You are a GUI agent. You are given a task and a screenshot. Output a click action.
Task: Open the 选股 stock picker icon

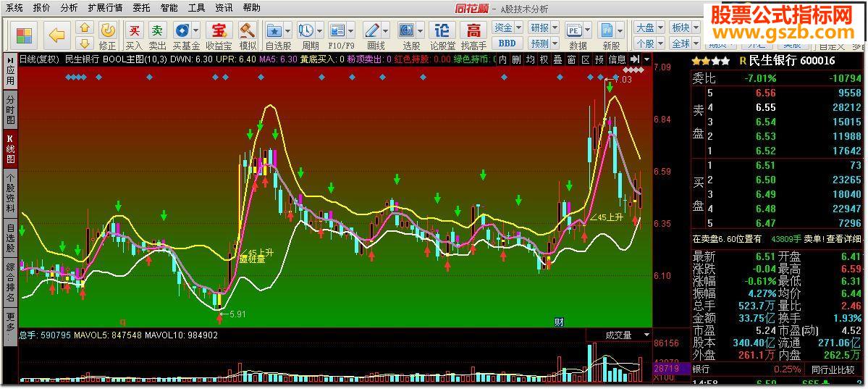pos(406,30)
